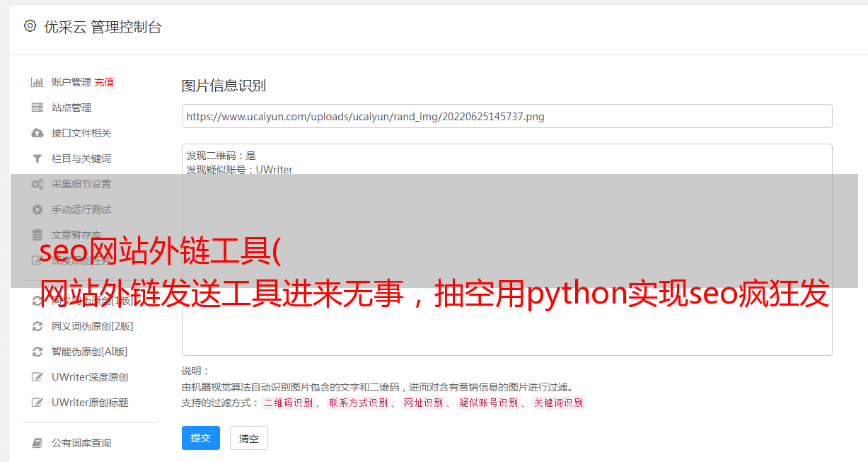
Task: Open UWriter原创标题 page
Action: tap(90, 403)
